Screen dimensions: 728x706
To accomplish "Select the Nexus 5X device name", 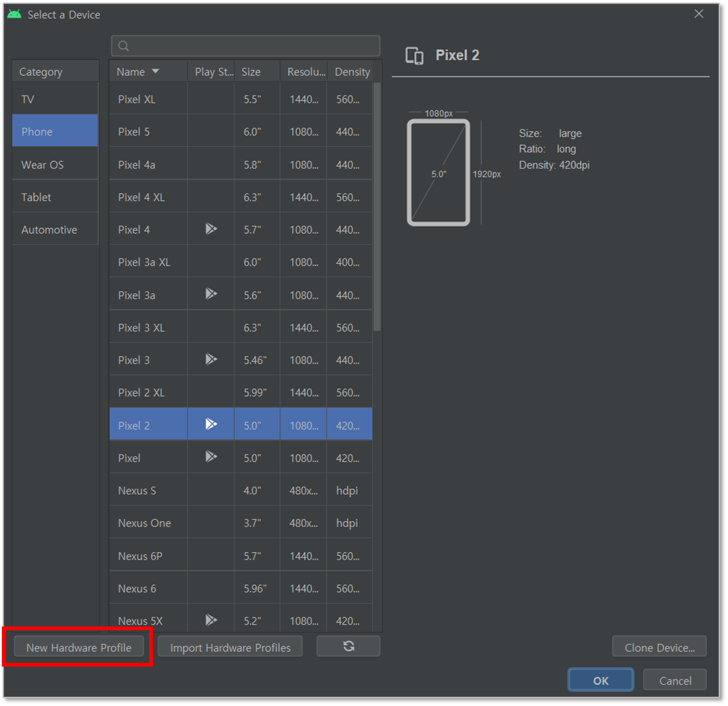I will pos(140,620).
